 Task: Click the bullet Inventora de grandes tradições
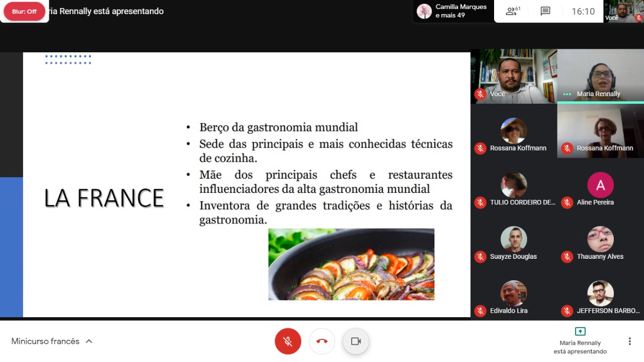[326, 212]
